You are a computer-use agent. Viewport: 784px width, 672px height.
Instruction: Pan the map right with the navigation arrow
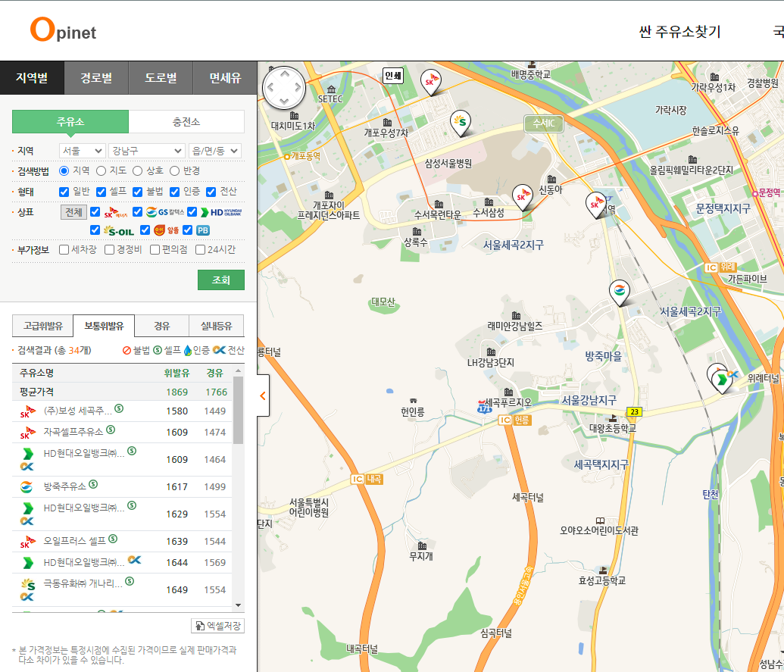pyautogui.click(x=298, y=87)
